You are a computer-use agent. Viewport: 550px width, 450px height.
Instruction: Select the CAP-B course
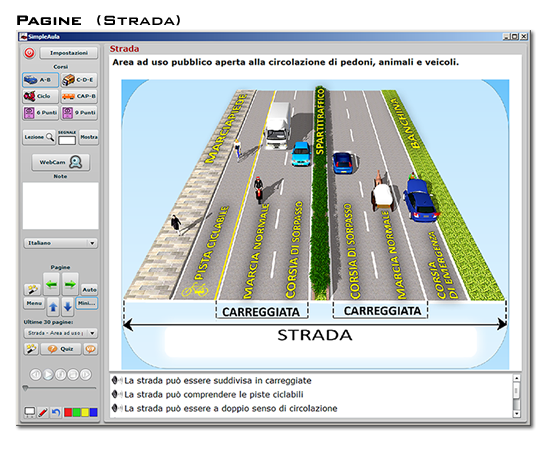79,96
